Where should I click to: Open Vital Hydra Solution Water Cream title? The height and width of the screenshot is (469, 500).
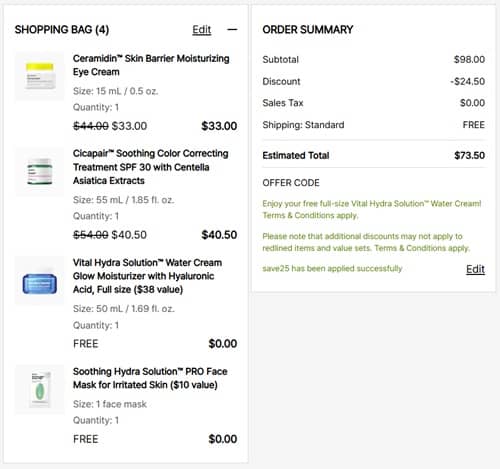(x=147, y=276)
